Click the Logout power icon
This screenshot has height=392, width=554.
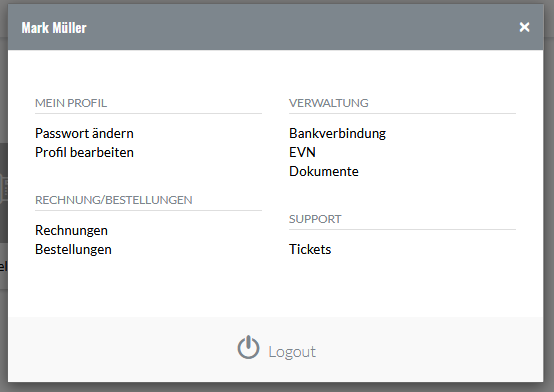[x=248, y=347]
